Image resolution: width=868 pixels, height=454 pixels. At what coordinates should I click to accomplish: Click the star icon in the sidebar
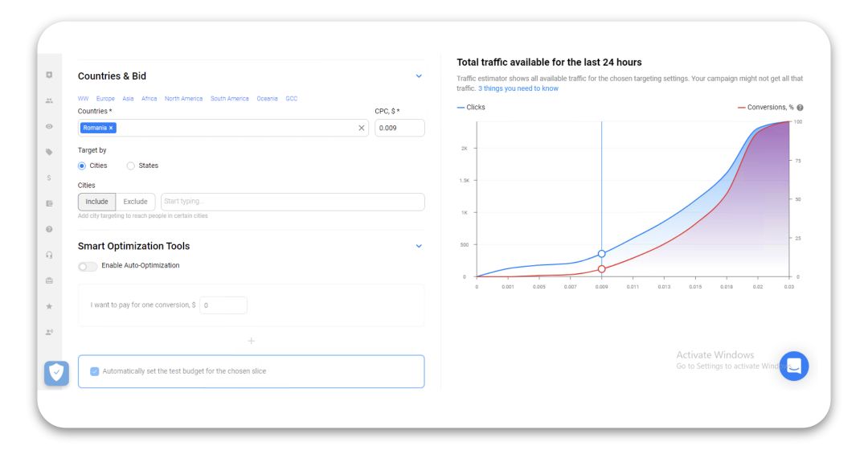click(49, 306)
